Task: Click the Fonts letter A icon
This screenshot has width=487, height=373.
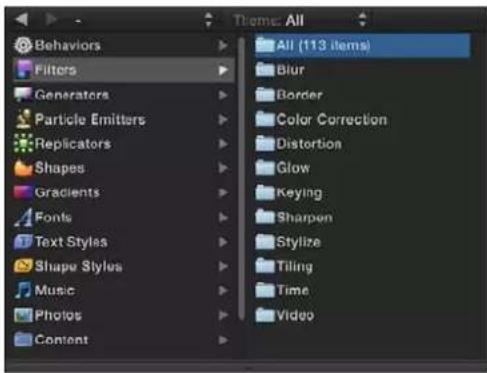Action: point(23,217)
